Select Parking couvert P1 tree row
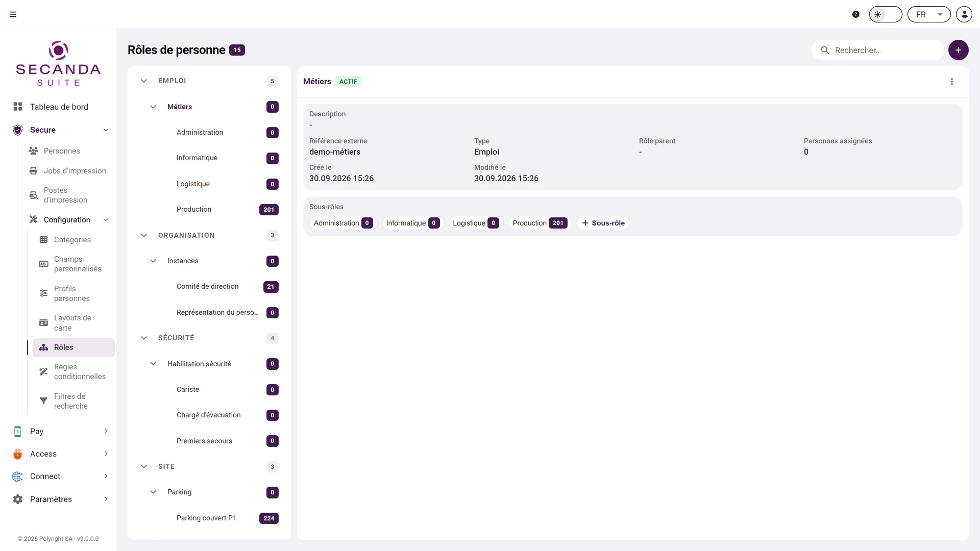Viewport: 980px width, 551px height. pyautogui.click(x=209, y=518)
